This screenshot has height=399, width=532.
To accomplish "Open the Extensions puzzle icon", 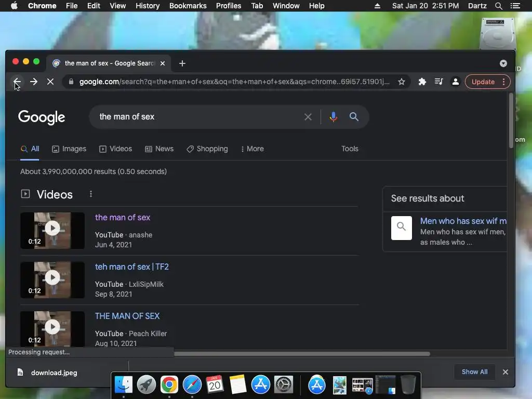I will click(x=422, y=82).
